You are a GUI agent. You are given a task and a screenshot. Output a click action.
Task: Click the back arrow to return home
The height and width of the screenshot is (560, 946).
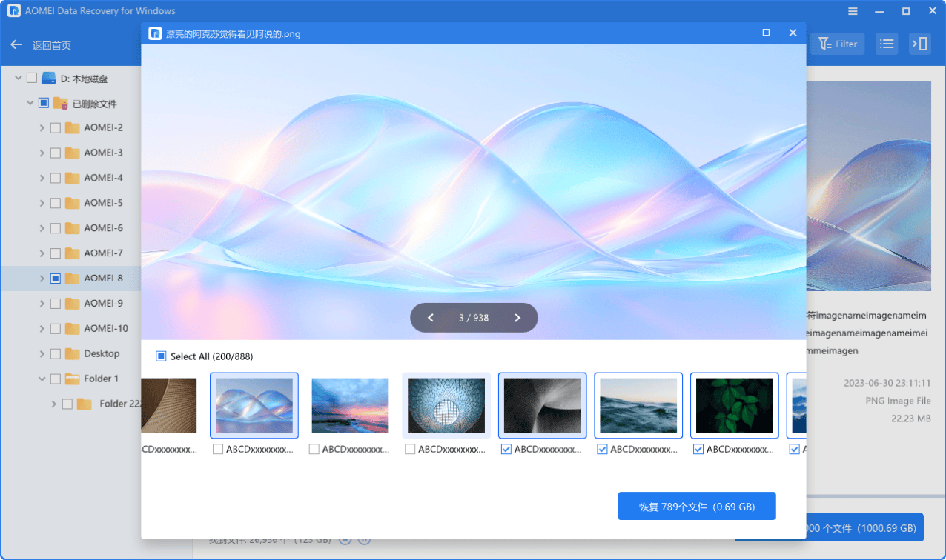[17, 45]
